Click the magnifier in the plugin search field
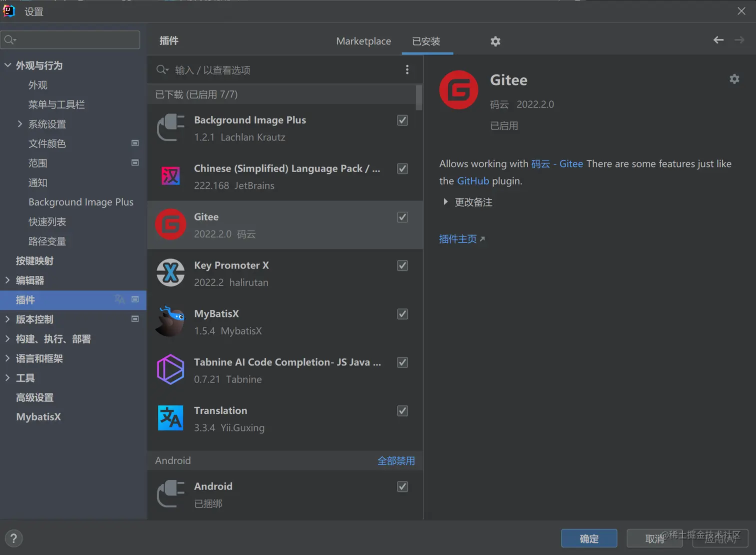Image resolution: width=756 pixels, height=555 pixels. click(162, 69)
